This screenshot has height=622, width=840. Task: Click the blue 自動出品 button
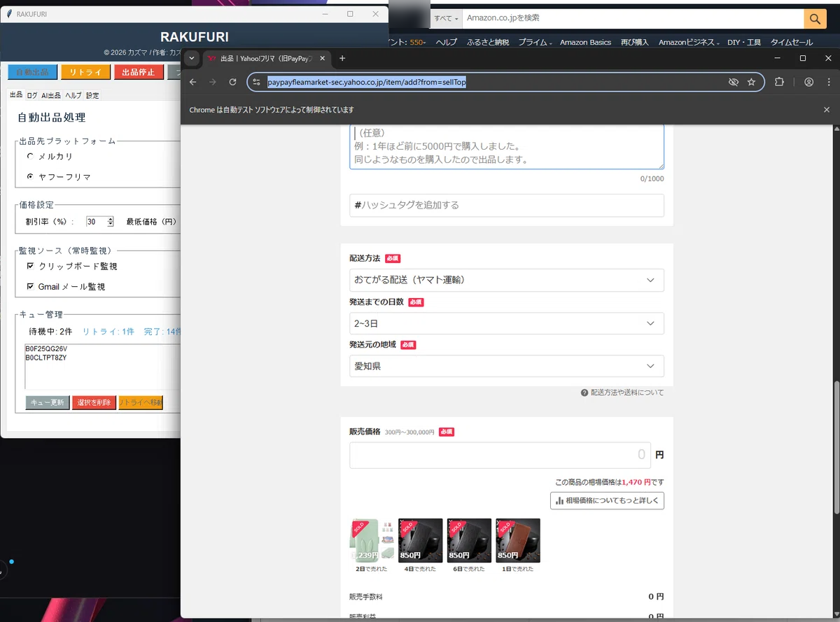pyautogui.click(x=32, y=72)
